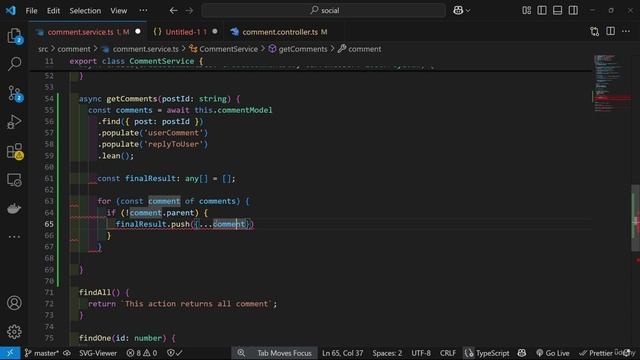
Task: Open the View menu
Action: tap(118, 11)
